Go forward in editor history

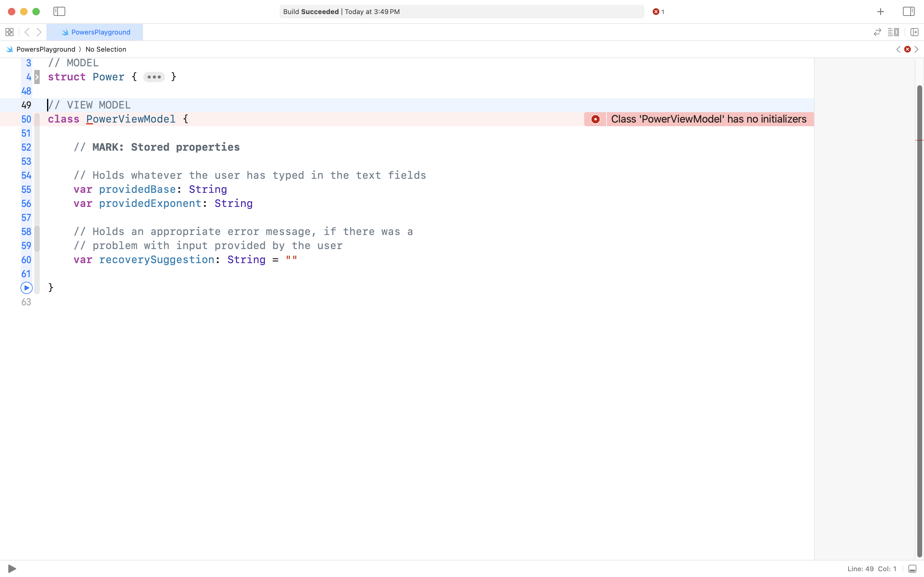39,32
